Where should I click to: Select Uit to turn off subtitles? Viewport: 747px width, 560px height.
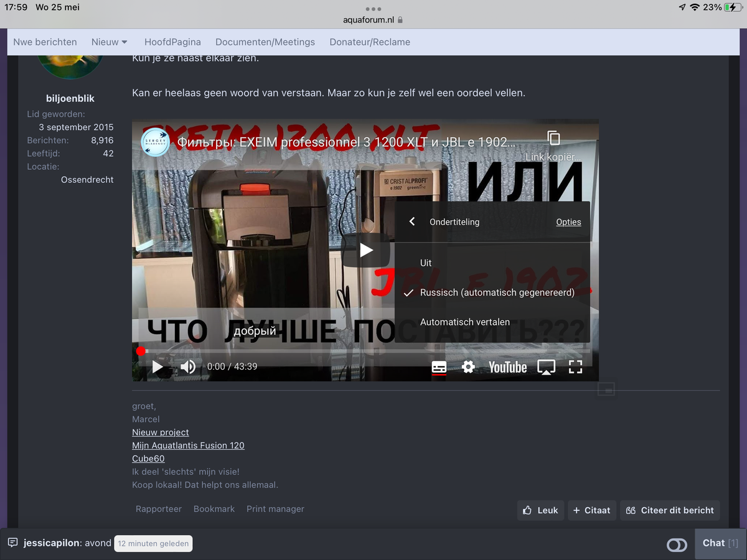(426, 263)
